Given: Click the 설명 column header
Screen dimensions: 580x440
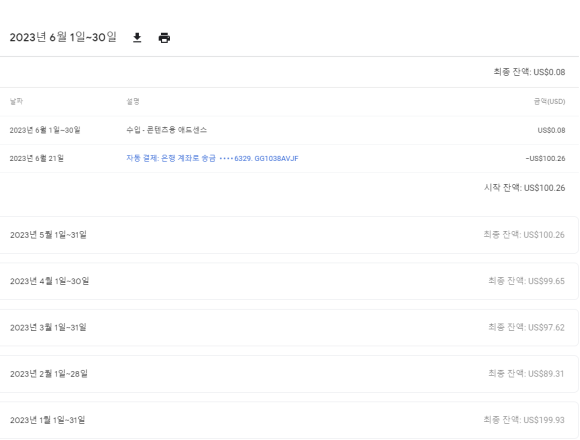Looking at the screenshot, I should click(x=133, y=101).
